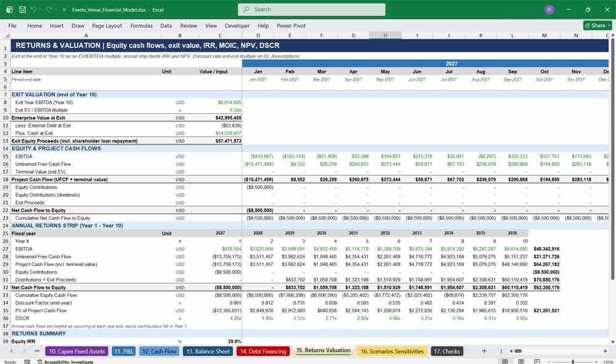Click the Excel app icon in title bar
616x364 pixels.
pos(9,9)
